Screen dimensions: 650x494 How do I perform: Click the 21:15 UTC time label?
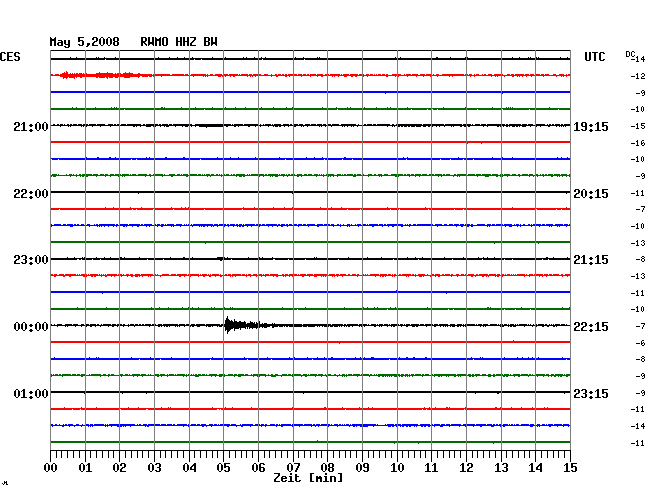591,260
